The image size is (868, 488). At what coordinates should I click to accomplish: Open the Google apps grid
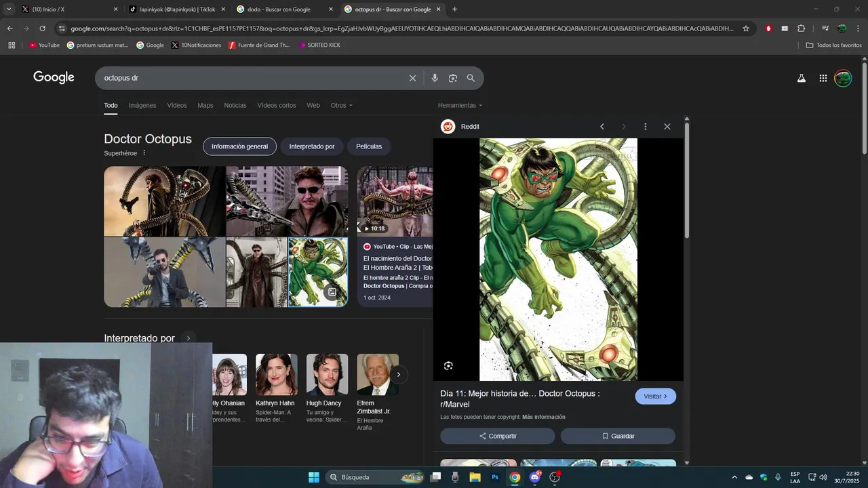[823, 78]
